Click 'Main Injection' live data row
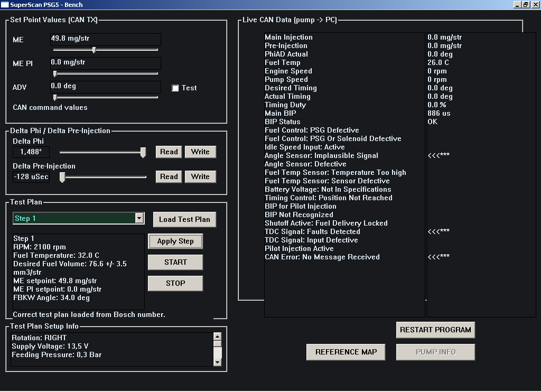 click(288, 38)
